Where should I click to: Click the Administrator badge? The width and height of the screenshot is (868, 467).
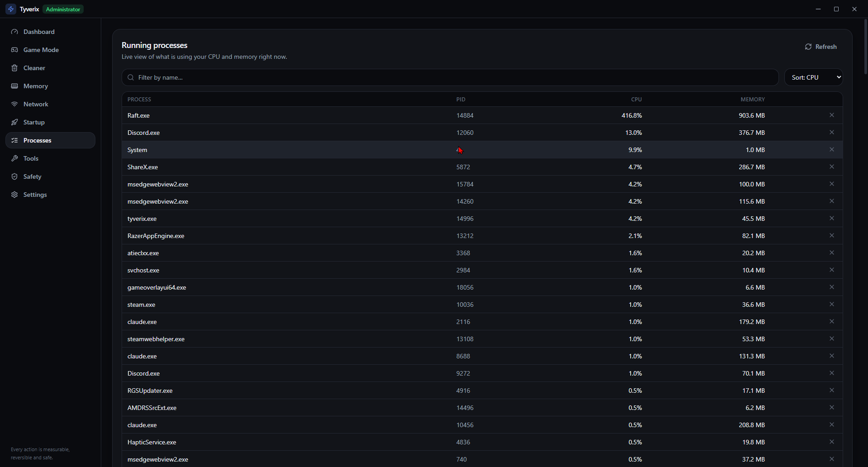pos(63,9)
